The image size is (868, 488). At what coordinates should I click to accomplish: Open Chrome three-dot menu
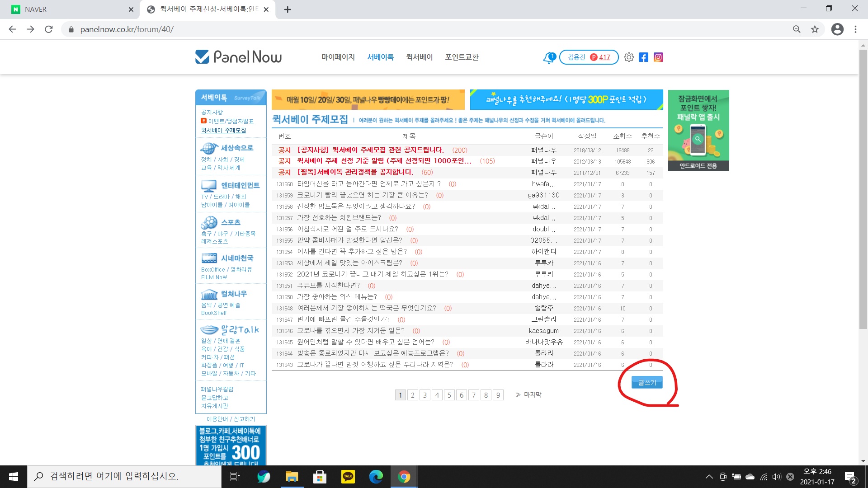[855, 29]
